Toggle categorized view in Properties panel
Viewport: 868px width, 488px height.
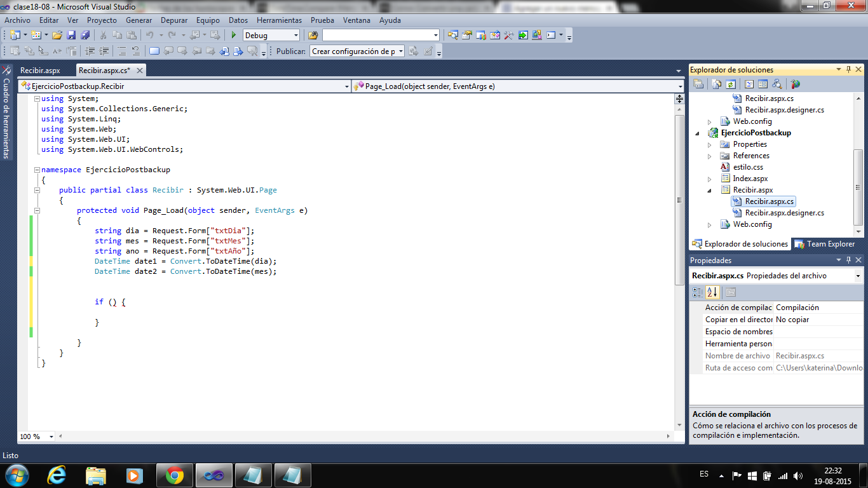(698, 292)
